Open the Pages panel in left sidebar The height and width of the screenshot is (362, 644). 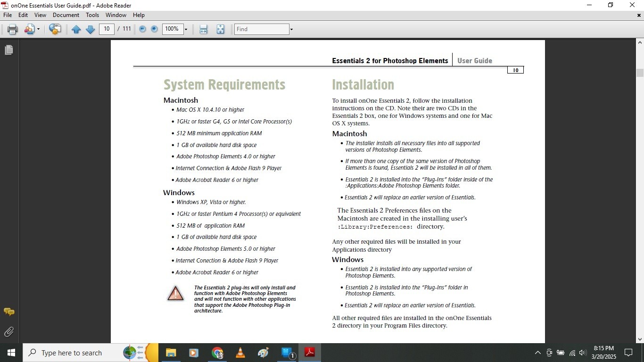(8, 49)
